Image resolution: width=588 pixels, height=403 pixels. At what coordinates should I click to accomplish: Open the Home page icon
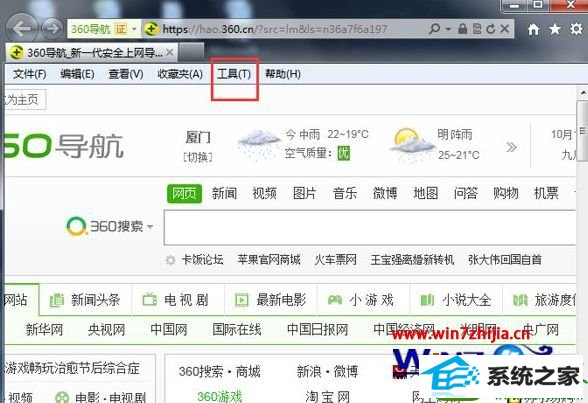coord(533,29)
